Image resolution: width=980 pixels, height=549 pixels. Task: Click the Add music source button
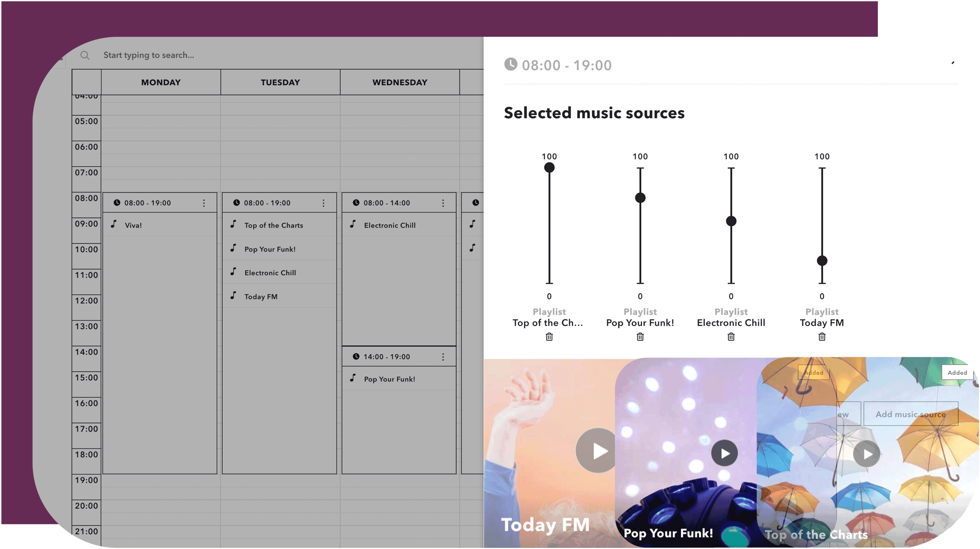pyautogui.click(x=911, y=414)
